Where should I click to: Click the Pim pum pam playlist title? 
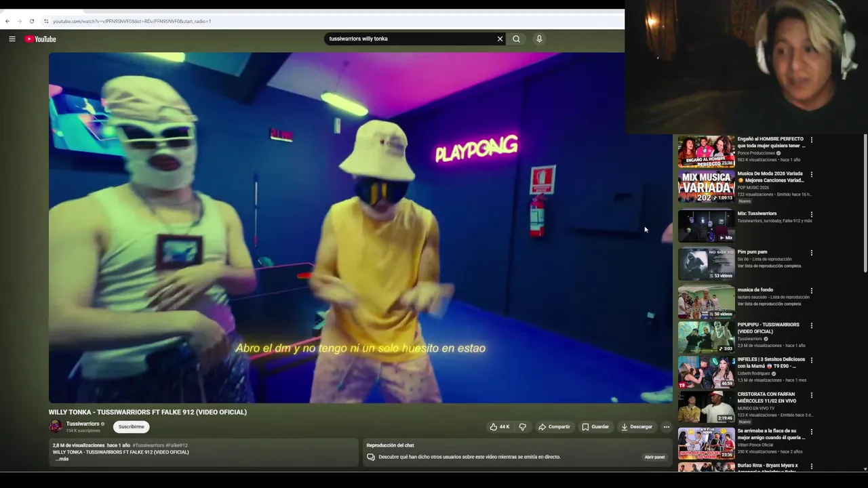(x=752, y=252)
